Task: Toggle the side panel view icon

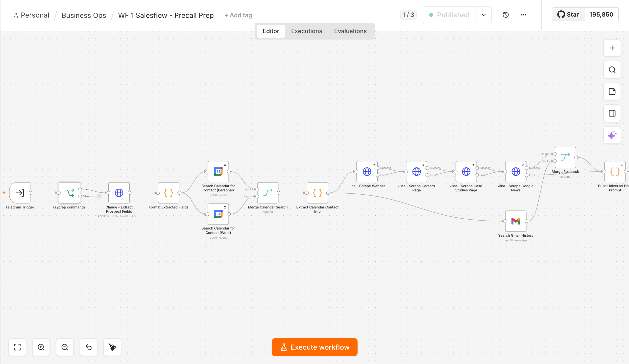Action: tap(612, 113)
